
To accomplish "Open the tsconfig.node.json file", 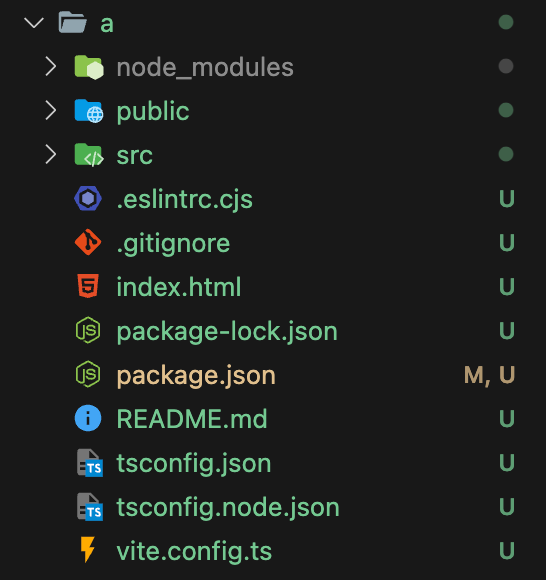I will [x=228, y=508].
